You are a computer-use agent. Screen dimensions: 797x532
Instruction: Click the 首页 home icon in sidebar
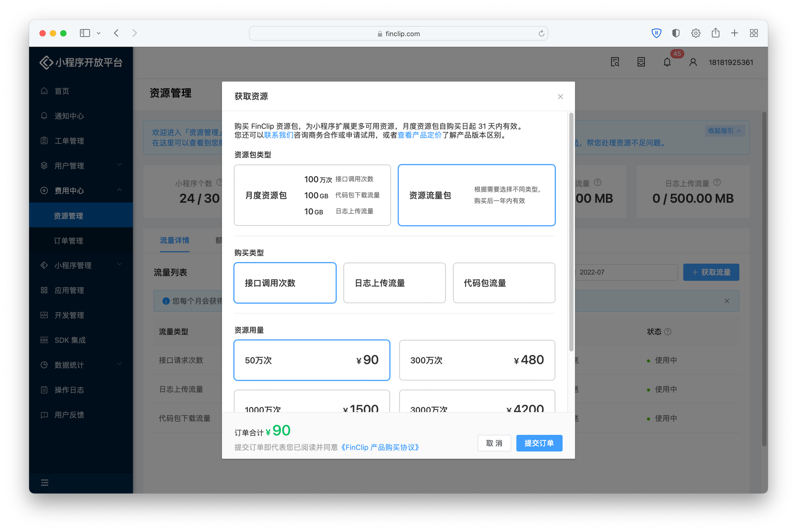pos(44,91)
